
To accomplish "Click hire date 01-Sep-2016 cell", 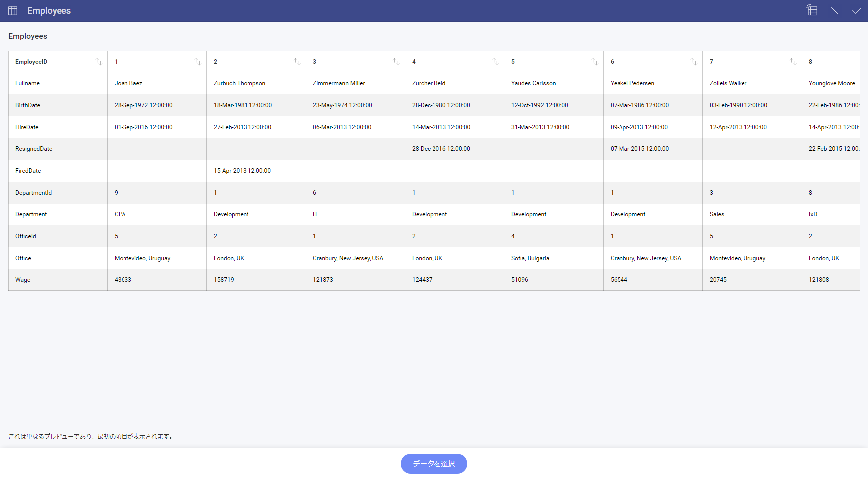I will pyautogui.click(x=157, y=127).
